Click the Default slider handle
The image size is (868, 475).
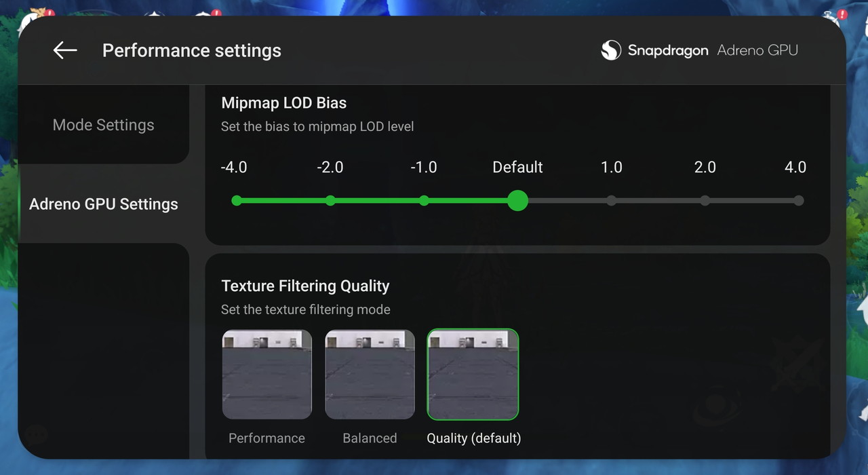click(x=517, y=201)
